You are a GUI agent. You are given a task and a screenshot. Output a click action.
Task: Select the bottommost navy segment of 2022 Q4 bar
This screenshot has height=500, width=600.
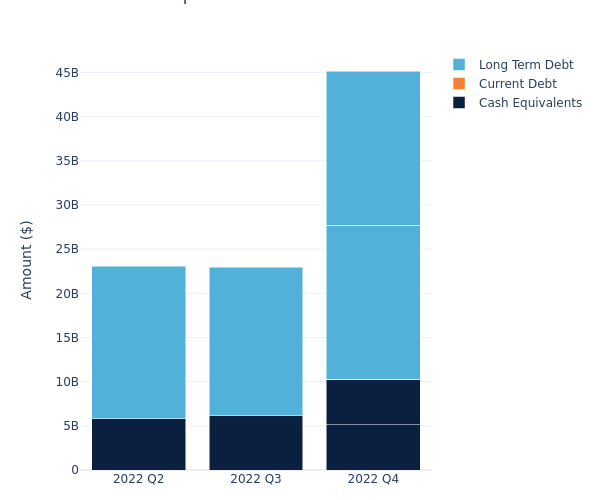click(x=373, y=447)
